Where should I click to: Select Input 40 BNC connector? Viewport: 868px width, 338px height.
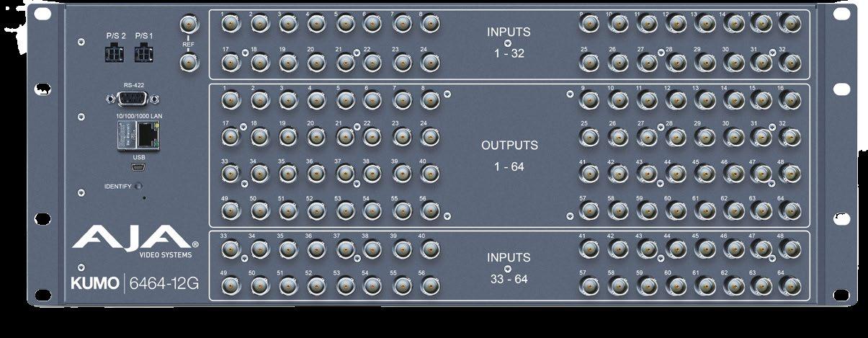point(430,249)
